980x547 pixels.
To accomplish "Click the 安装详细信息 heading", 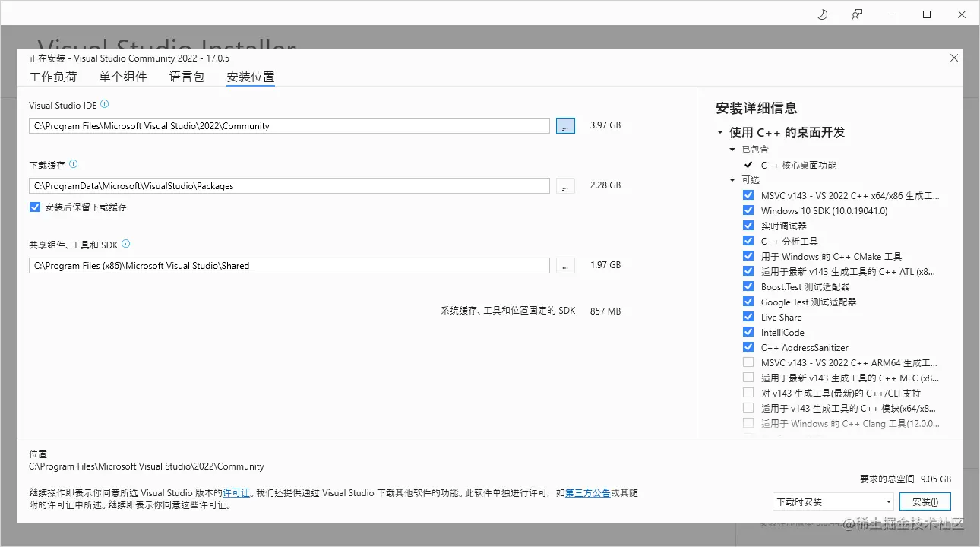I will [x=757, y=108].
